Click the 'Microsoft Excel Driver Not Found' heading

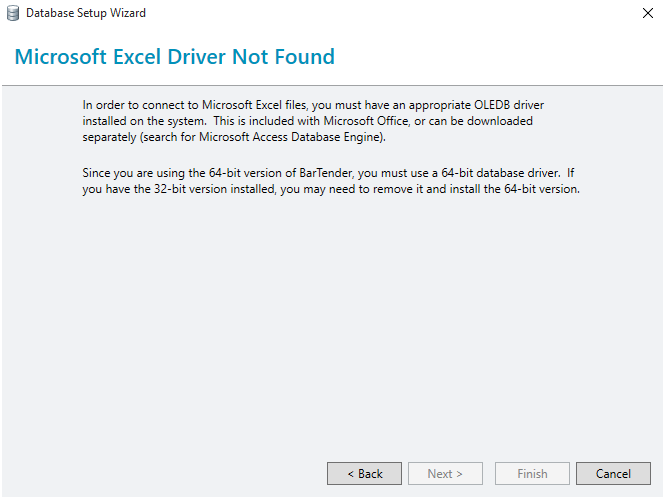[174, 57]
